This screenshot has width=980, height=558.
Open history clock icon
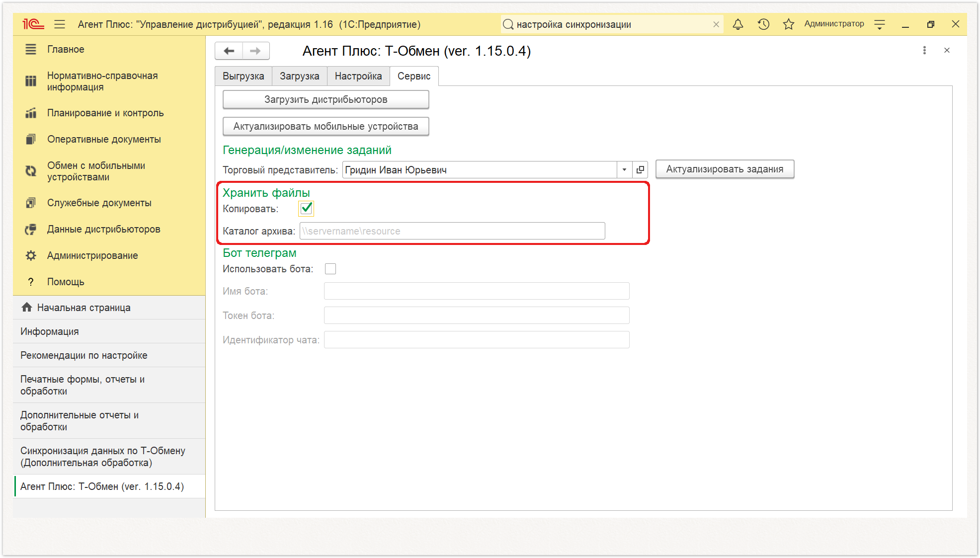[763, 24]
